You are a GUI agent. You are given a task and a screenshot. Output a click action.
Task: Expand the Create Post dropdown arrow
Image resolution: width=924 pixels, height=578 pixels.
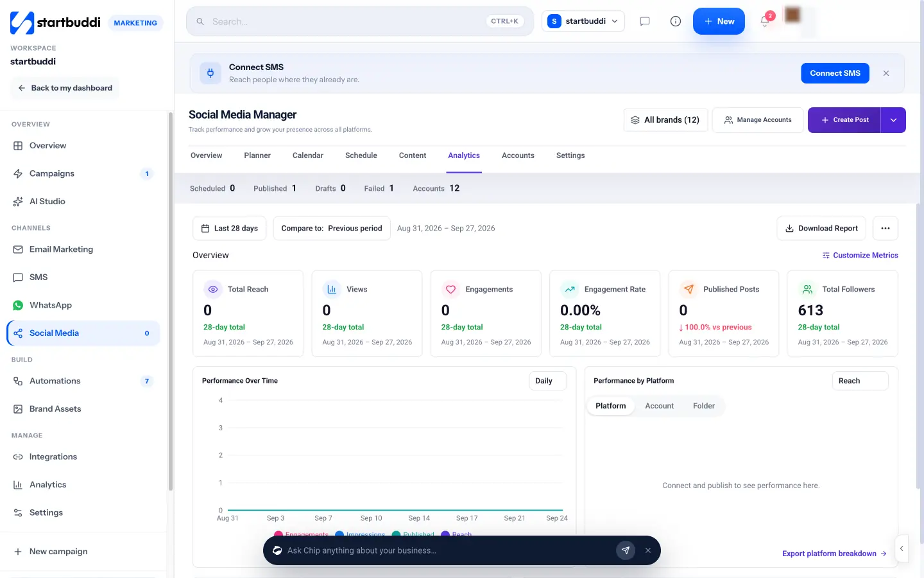893,120
